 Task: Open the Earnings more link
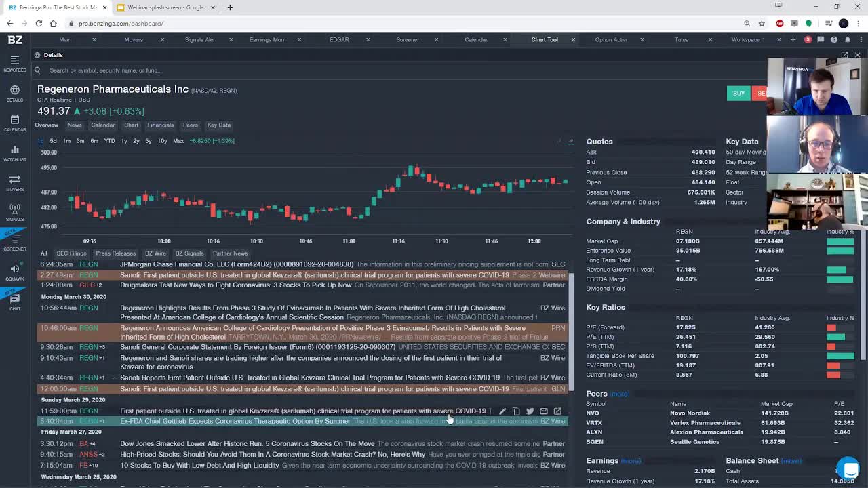tap(631, 462)
